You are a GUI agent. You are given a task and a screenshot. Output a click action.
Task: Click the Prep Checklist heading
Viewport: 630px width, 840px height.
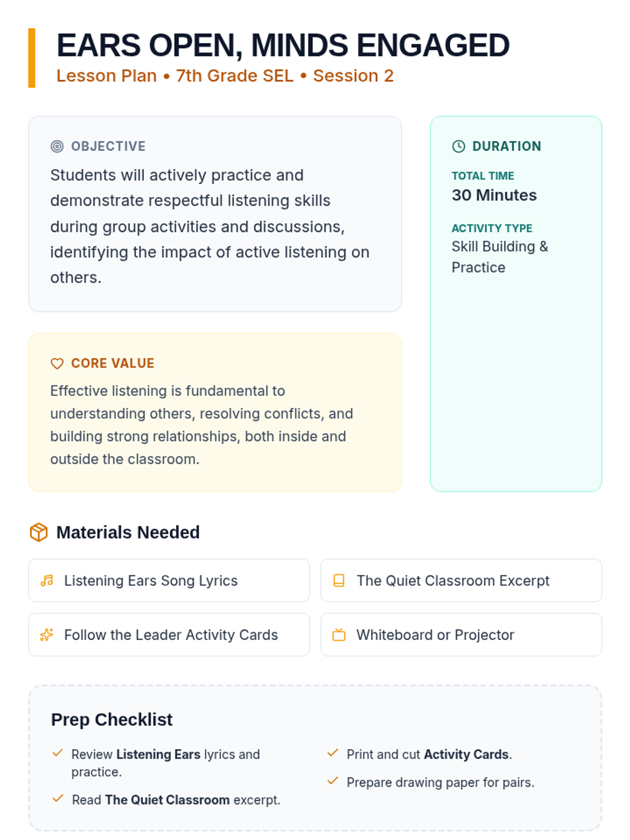111,720
